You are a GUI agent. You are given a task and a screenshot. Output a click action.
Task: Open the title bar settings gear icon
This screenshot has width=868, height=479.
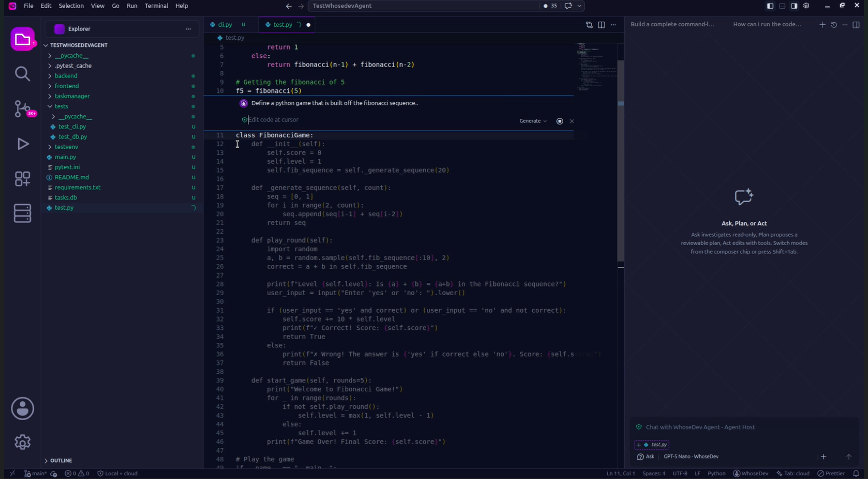coord(807,6)
